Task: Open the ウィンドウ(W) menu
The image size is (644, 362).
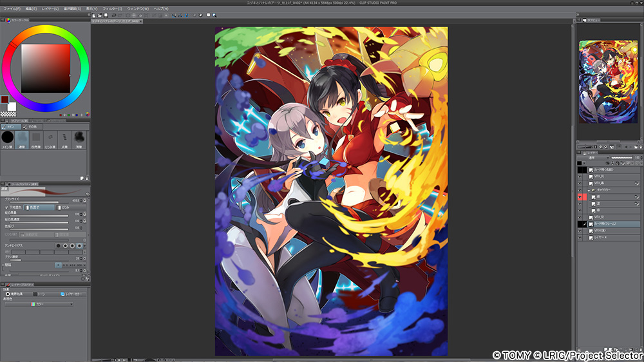Action: tap(138, 8)
